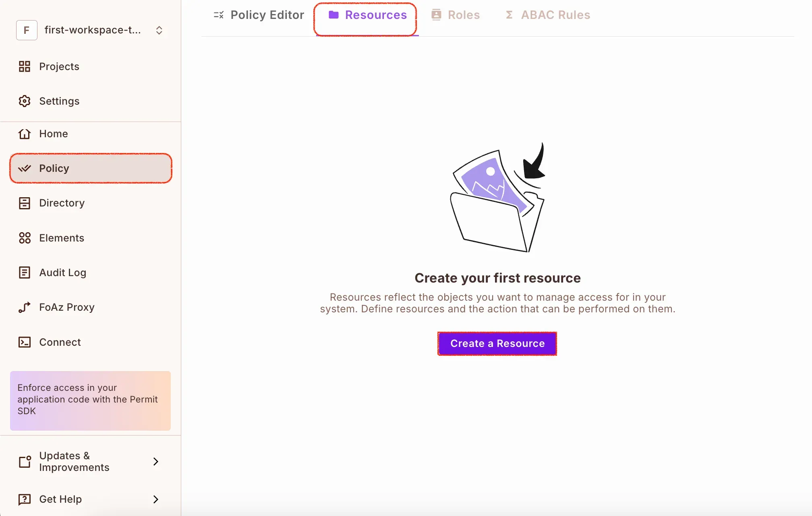This screenshot has height=516, width=812.
Task: Click the Home house icon
Action: tap(25, 134)
